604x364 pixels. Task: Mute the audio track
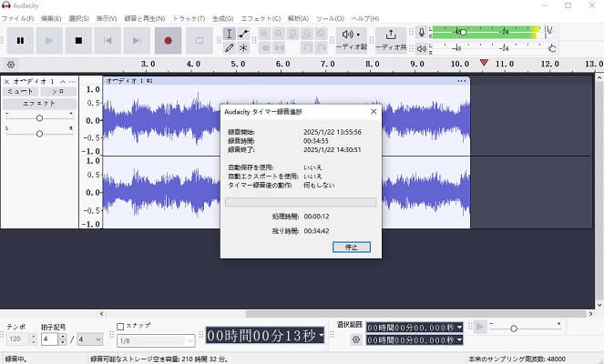(x=20, y=92)
